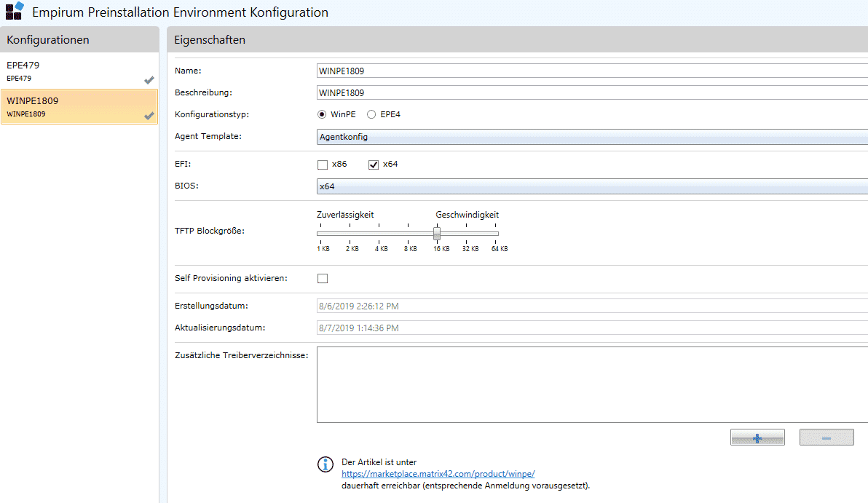
Task: Click the checkmark icon on WINPE1809 entry
Action: [149, 116]
